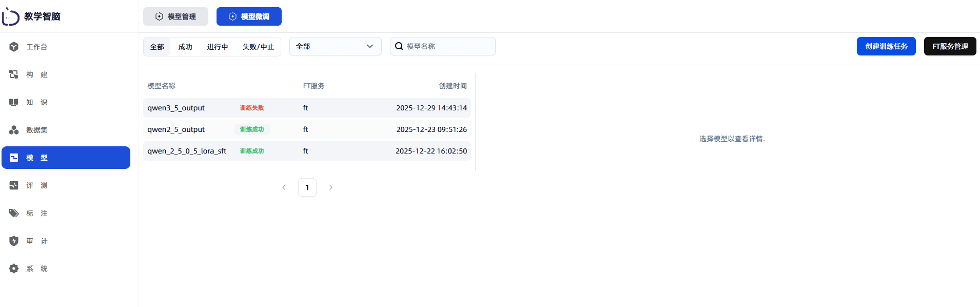The image size is (980, 307).
Task: Click the 评测 pulse icon
Action: [x=14, y=185]
